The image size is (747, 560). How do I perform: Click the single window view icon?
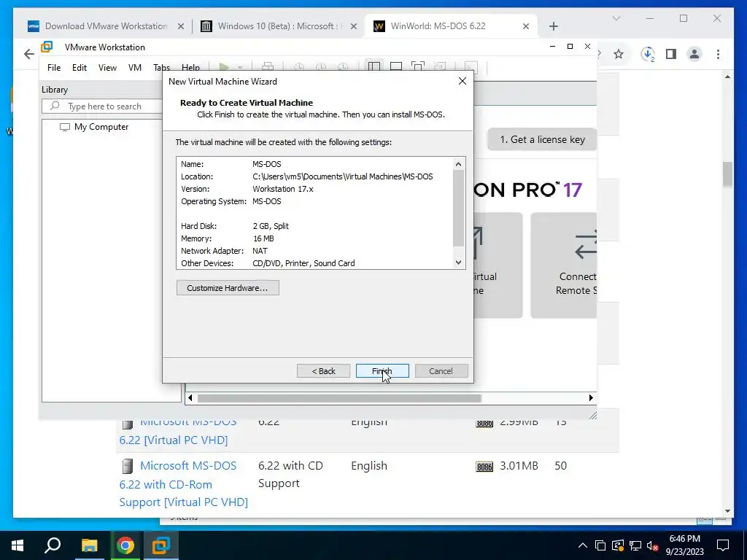point(396,66)
